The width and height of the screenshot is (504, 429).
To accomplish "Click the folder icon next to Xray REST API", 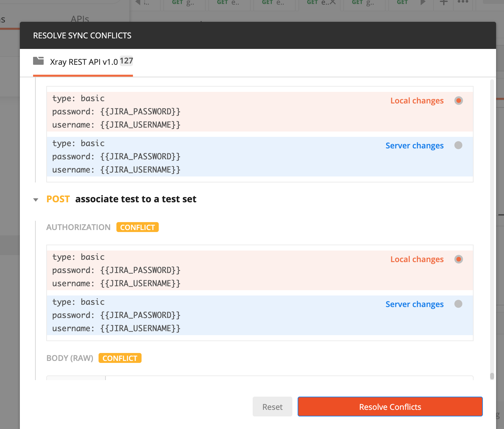I will tap(38, 61).
